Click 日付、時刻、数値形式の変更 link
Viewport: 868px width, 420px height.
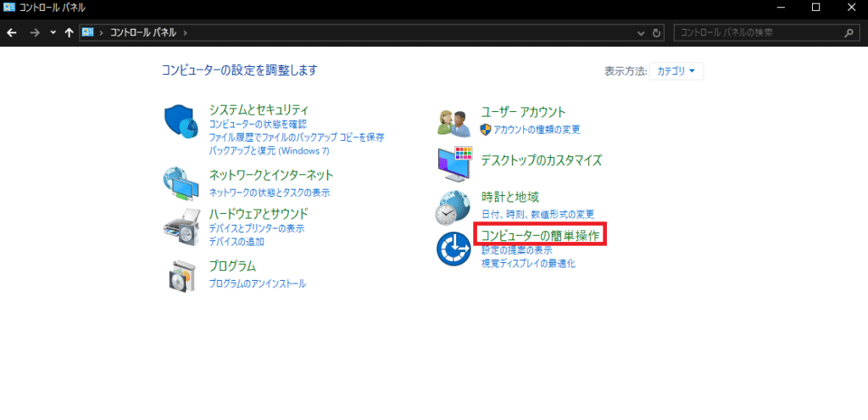coord(537,214)
